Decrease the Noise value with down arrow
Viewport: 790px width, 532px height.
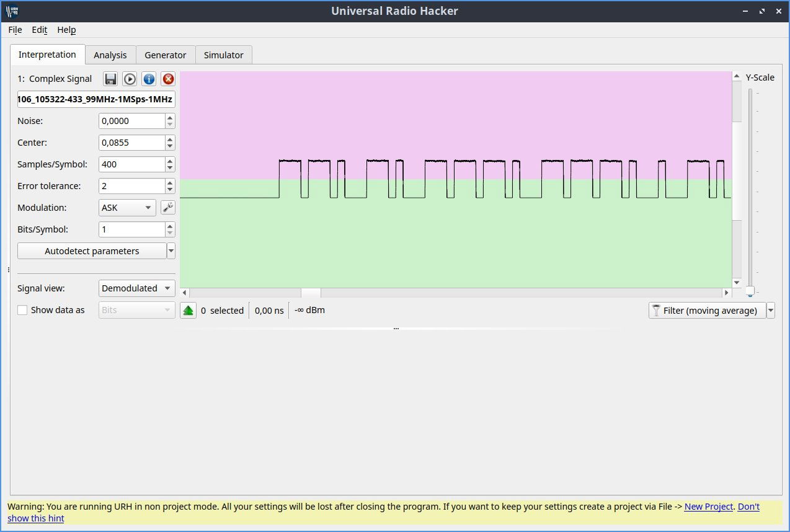(x=170, y=125)
